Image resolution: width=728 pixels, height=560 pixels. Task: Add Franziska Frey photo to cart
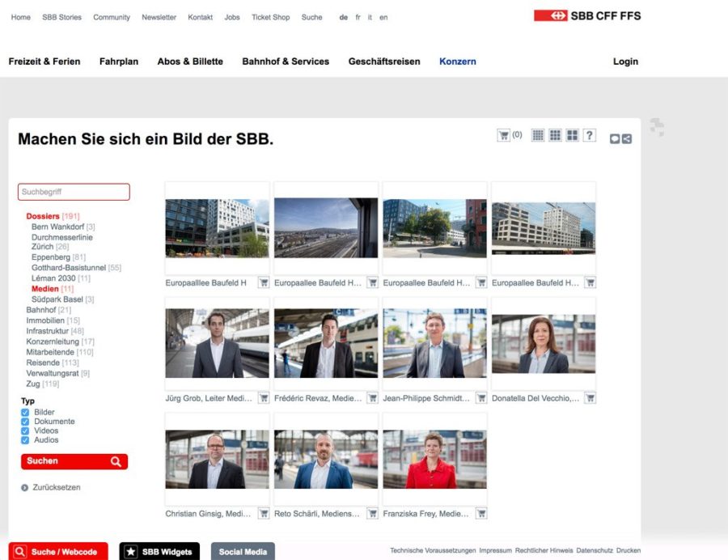tap(481, 514)
